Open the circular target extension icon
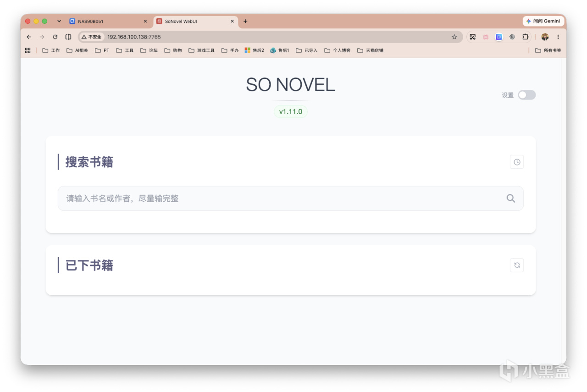This screenshot has height=392, width=587. pos(512,37)
